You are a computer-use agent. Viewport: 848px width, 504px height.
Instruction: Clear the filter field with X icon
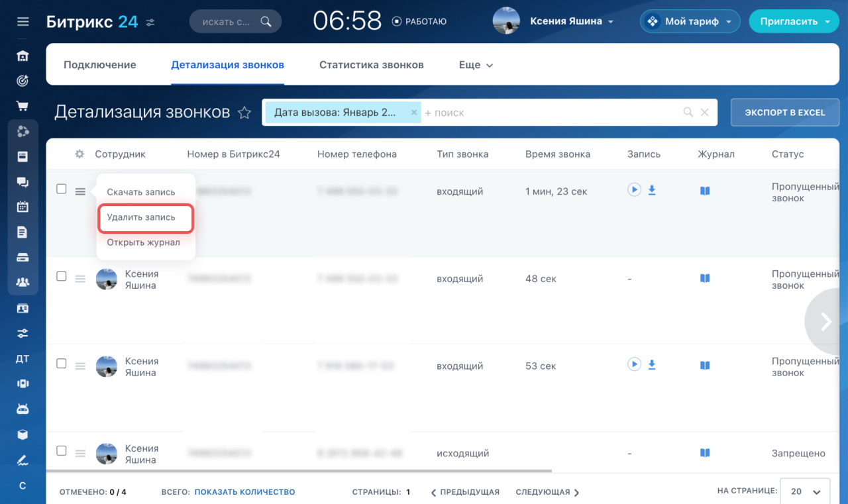[705, 113]
